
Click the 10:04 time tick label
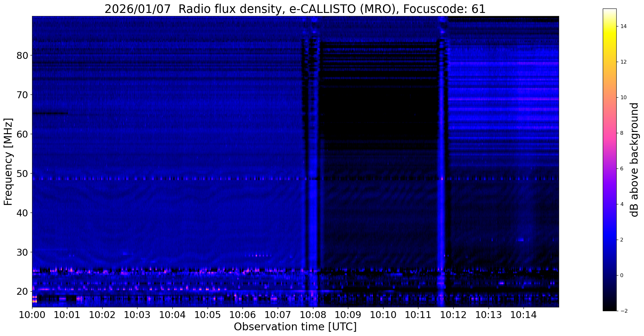tap(172, 315)
